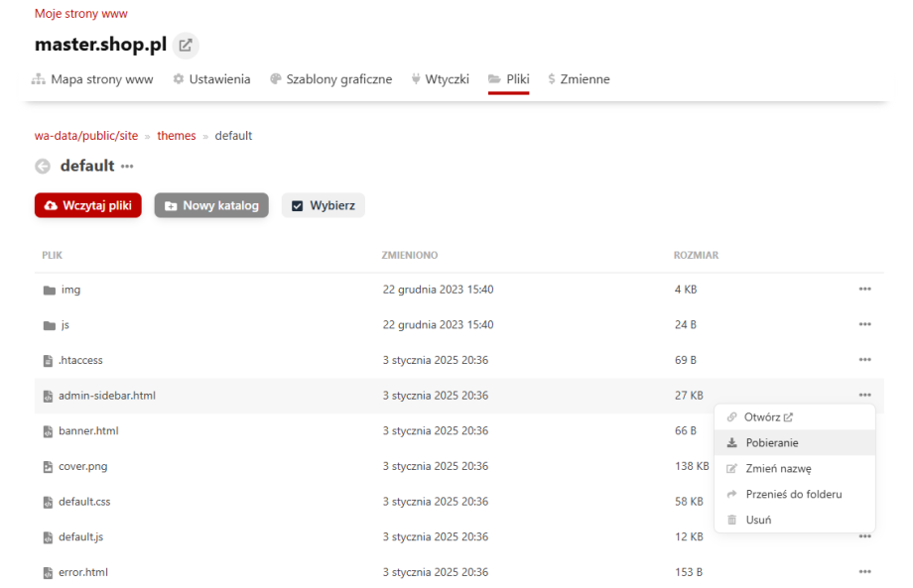Open the three-dot menu for error.html

coord(864,573)
